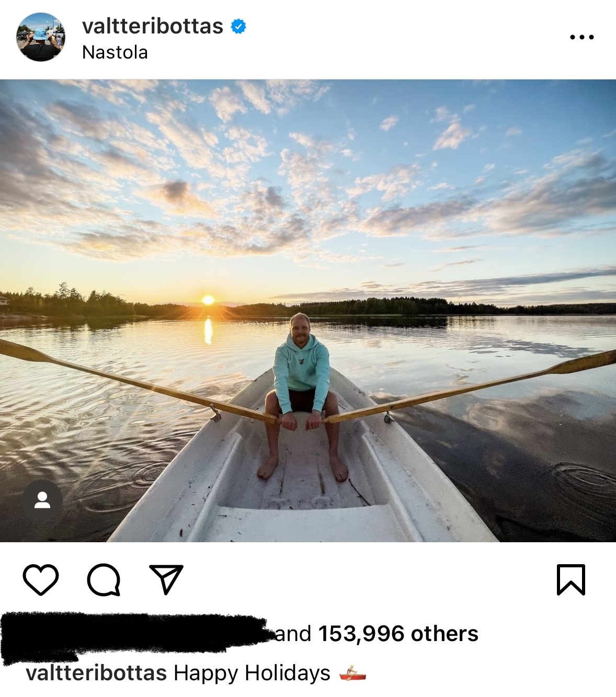Screen dimensions: 616x697
Task: Open the three-dot more options menu
Action: (581, 37)
